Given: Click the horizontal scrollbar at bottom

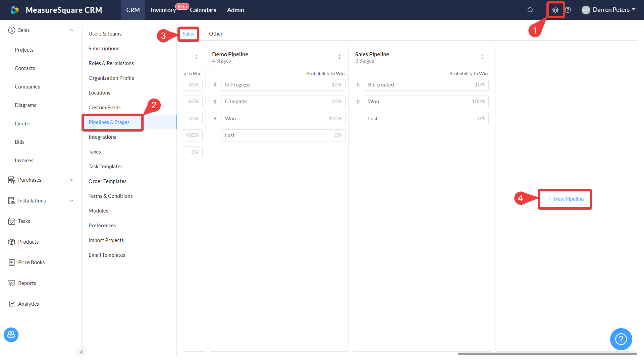Looking at the screenshot, I should click(x=547, y=354).
